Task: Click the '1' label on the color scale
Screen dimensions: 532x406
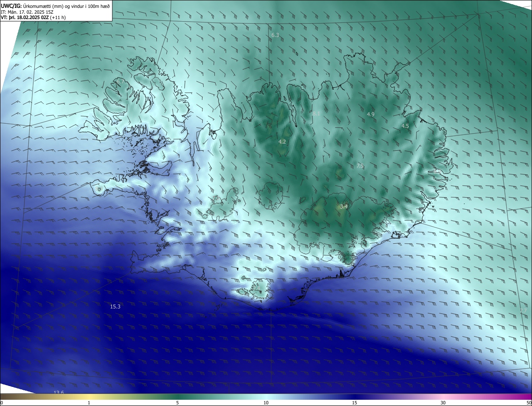Action: click(x=89, y=403)
